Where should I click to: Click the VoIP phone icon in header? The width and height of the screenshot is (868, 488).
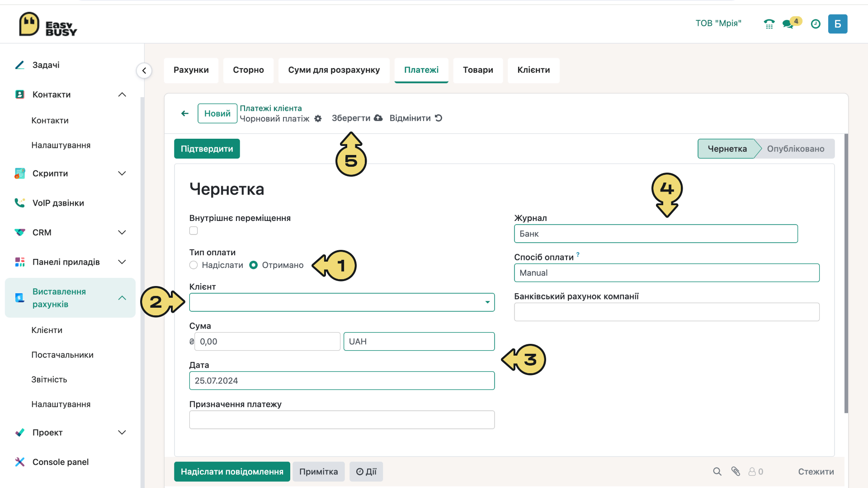click(769, 24)
